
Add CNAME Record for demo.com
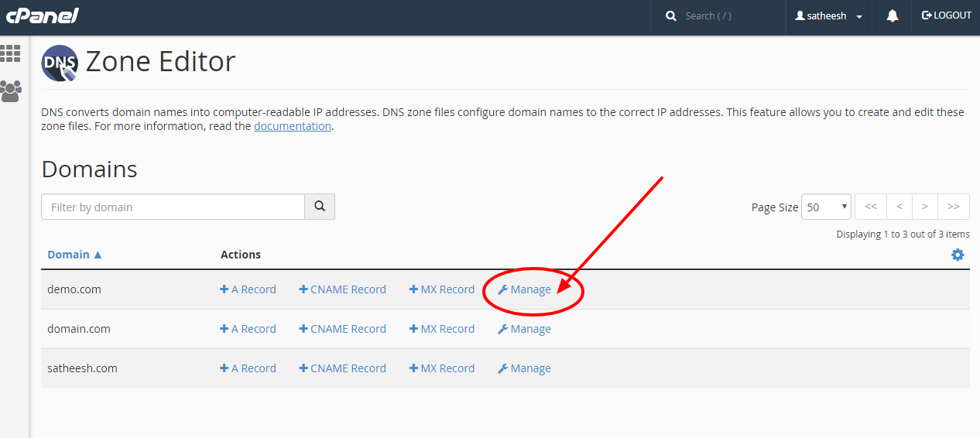pos(342,289)
